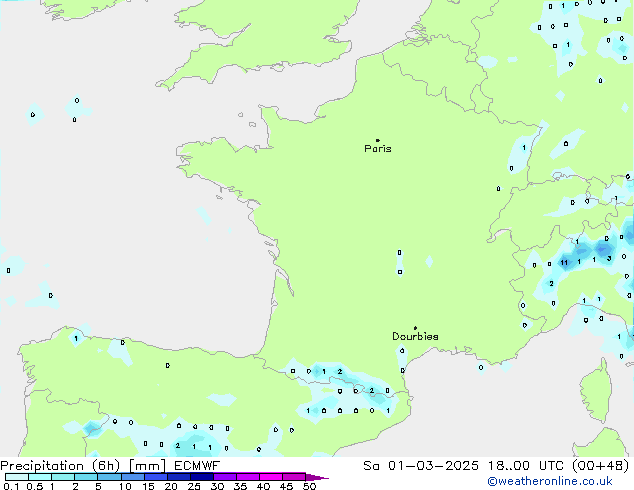The height and width of the screenshot is (490, 634).
Task: Pick the 40–45 mm magenta legend color
Action: pyautogui.click(x=271, y=477)
